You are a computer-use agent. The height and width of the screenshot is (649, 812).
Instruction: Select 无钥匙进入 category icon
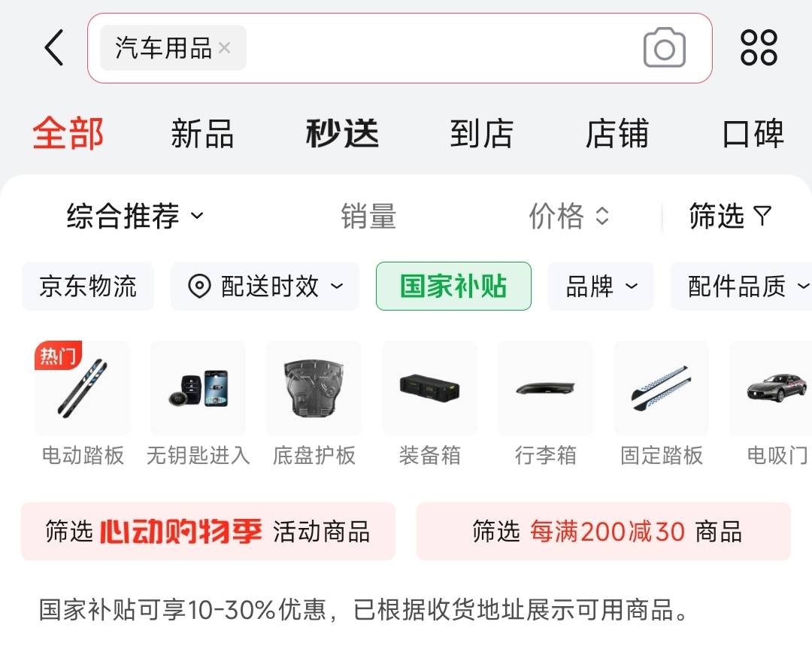pos(198,388)
